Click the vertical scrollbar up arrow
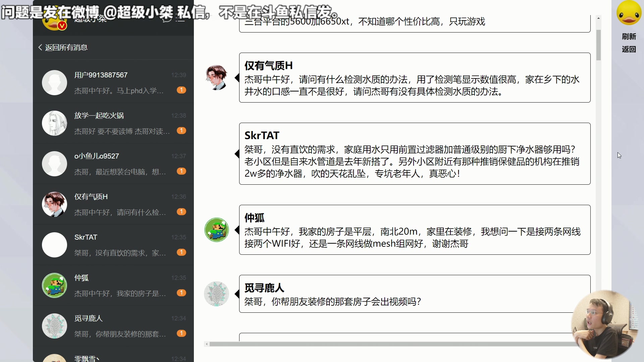 coord(598,18)
